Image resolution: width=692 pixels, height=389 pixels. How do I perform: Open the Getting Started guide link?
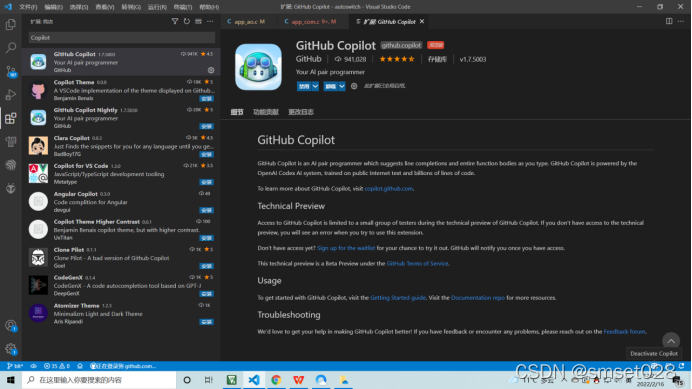pyautogui.click(x=398, y=298)
